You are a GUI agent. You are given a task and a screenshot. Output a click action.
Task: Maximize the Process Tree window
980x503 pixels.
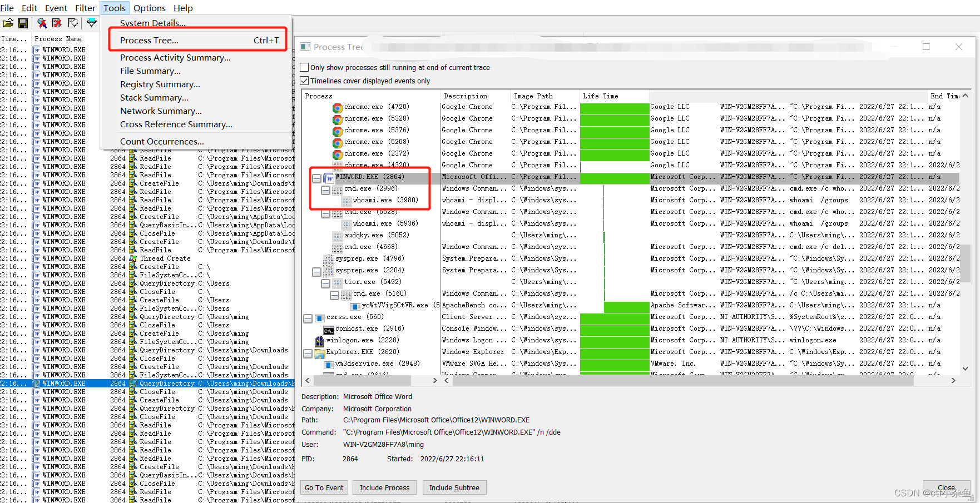926,47
